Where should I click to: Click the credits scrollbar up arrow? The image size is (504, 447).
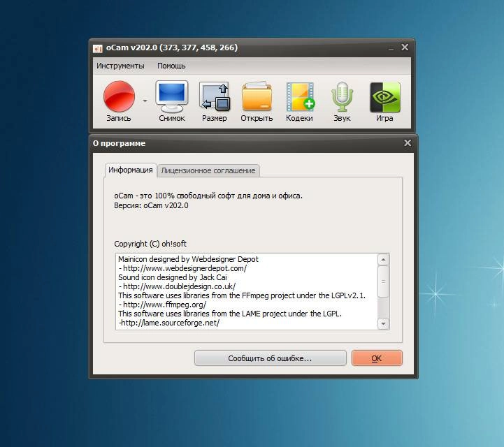pos(383,259)
